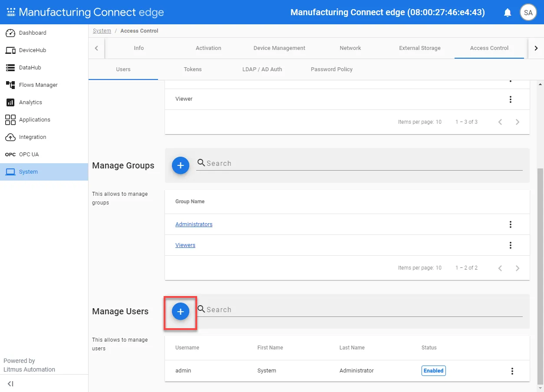This screenshot has height=392, width=544.
Task: Open the options menu for Administrators group
Action: 511,224
